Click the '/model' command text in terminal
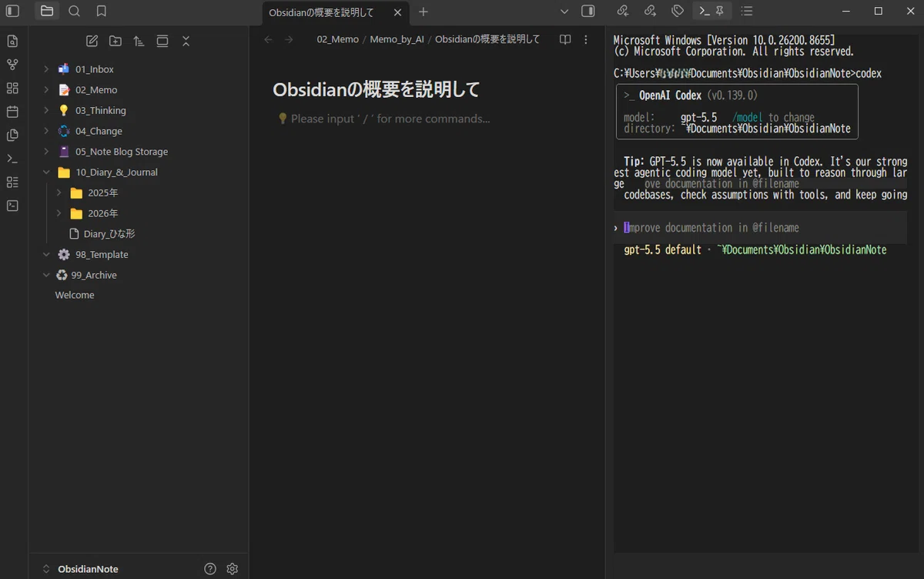 pyautogui.click(x=747, y=118)
